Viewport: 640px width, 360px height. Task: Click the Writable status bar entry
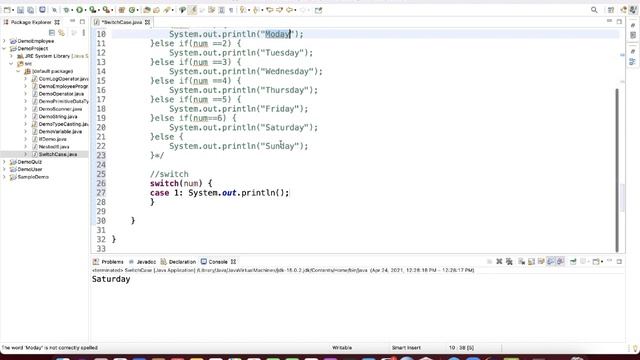coord(342,348)
